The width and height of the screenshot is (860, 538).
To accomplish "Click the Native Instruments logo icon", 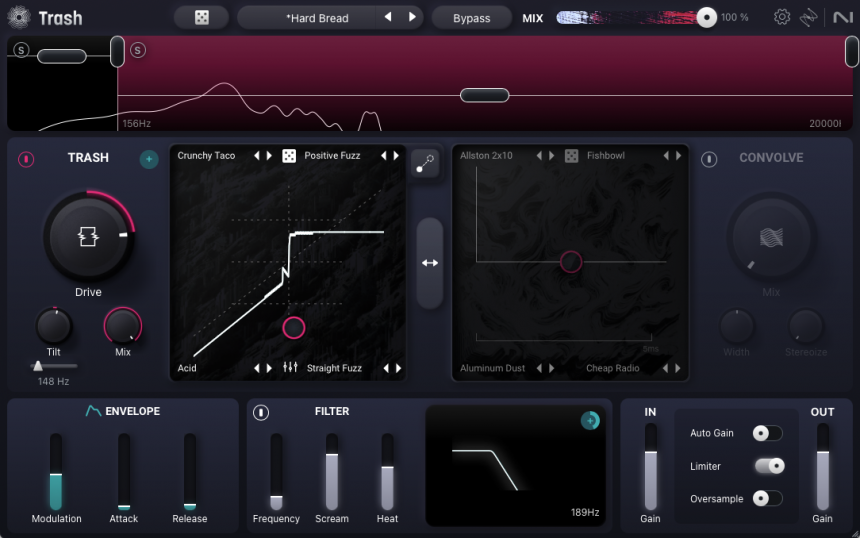I will [842, 18].
